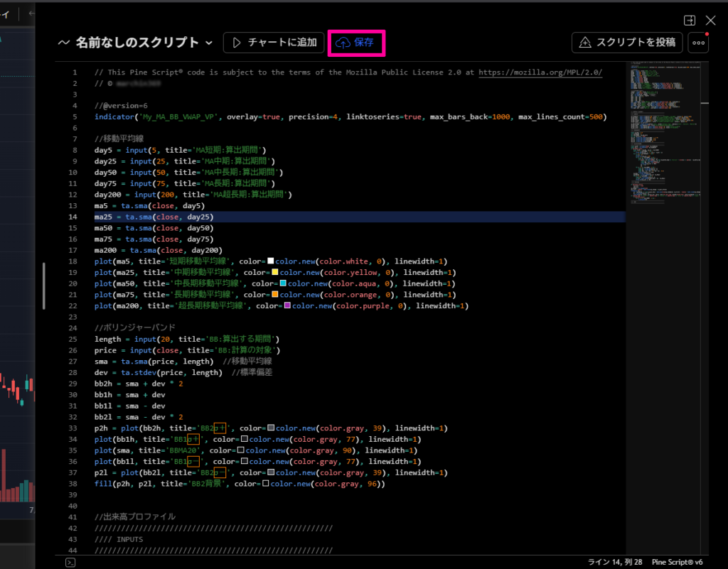Screen dimensions: 728x569
Task: Open the Pine console terminal icon
Action: pos(70,562)
